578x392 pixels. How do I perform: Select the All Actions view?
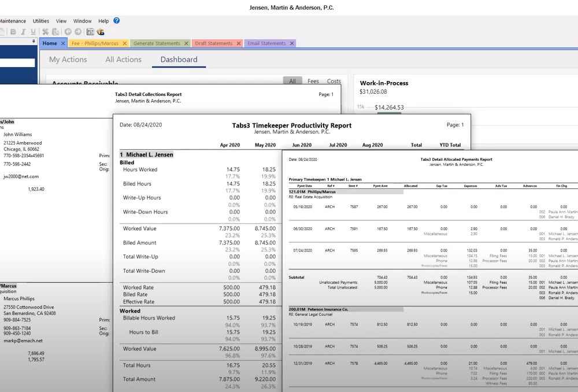tap(124, 60)
